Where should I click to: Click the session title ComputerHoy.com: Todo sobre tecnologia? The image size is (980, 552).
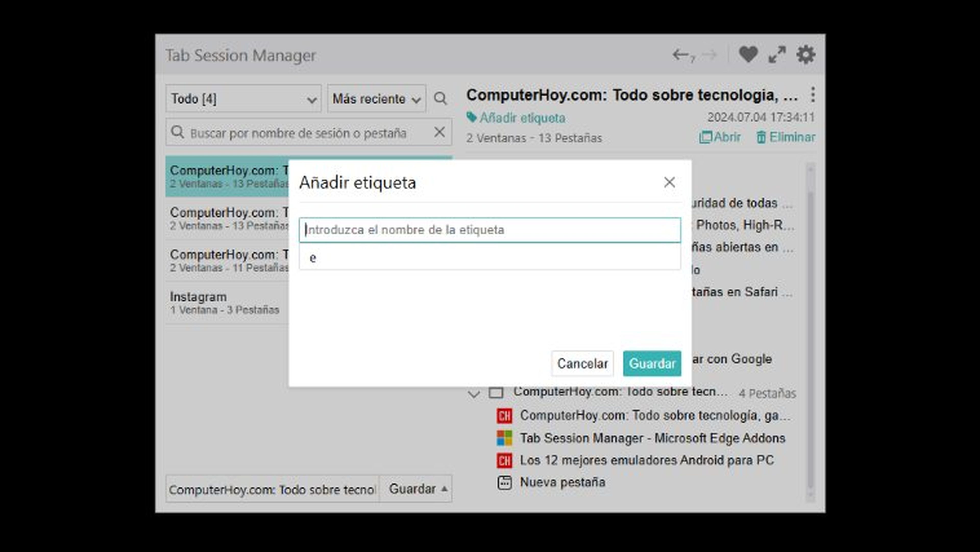click(x=632, y=95)
